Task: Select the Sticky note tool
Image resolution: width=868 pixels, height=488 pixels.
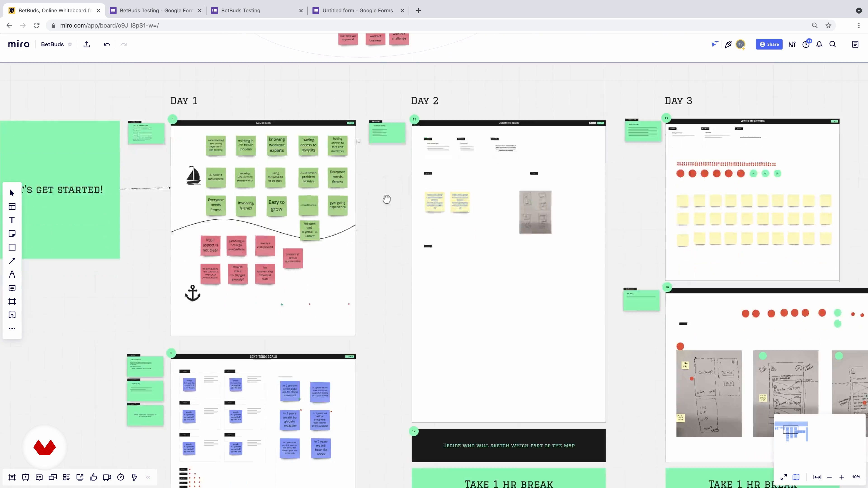Action: coord(12,234)
